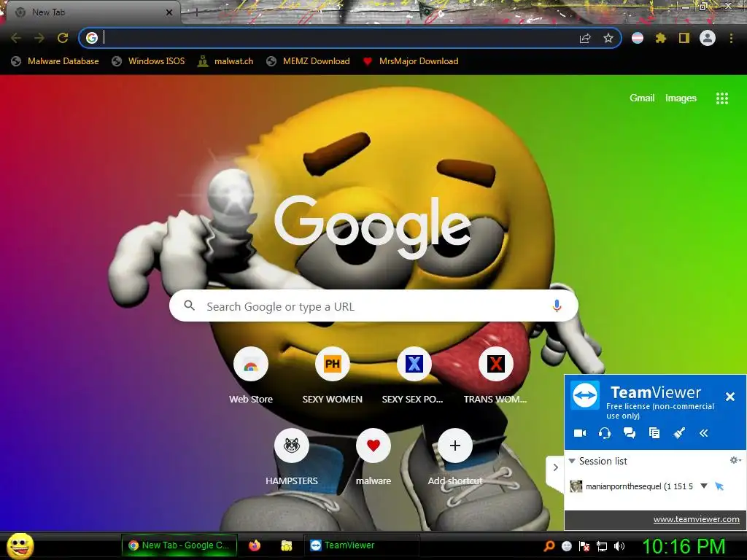Screen dimensions: 747x560
Task: Open www.teamviewer.com link
Action: point(696,519)
